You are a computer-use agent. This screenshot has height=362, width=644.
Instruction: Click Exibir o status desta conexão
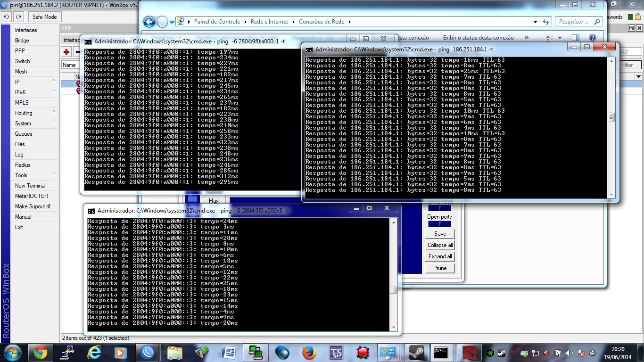[479, 38]
